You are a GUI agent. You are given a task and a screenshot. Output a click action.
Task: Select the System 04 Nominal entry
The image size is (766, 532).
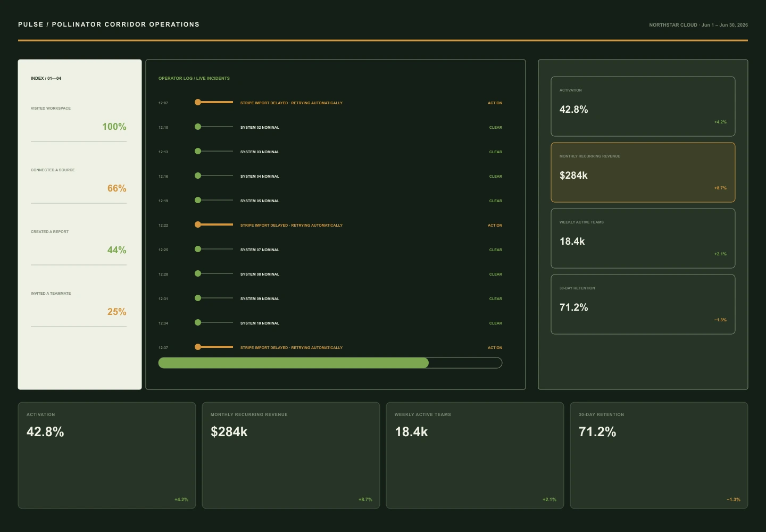pos(260,176)
